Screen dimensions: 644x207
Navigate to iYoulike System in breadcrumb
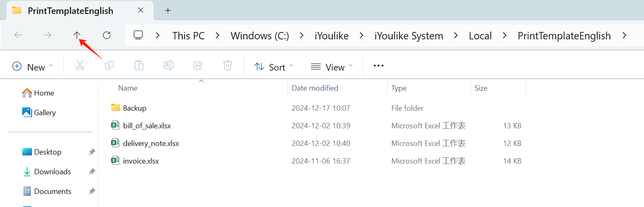409,36
